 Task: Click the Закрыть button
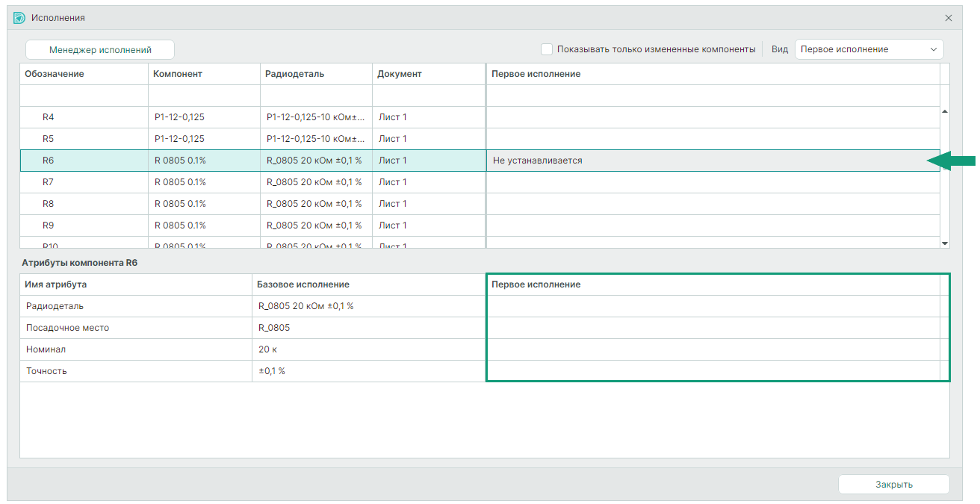point(894,485)
